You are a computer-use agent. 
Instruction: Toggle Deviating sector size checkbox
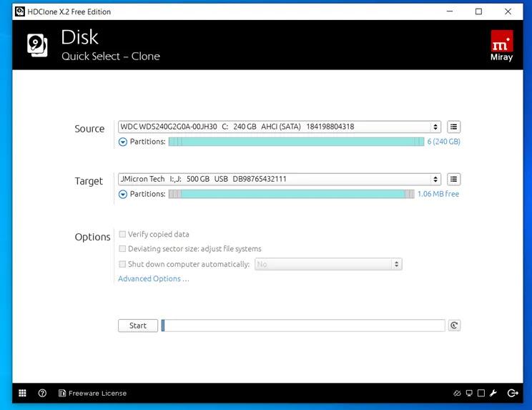pos(122,249)
